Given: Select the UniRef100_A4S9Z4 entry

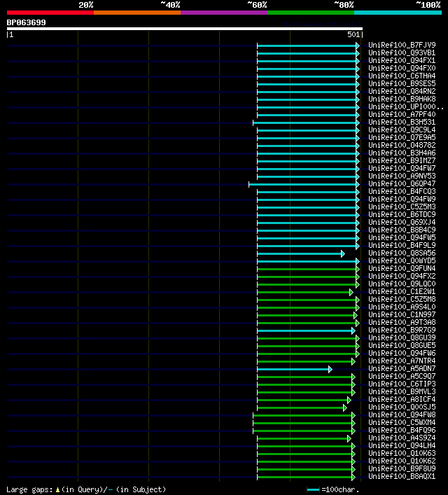Looking at the screenshot, I should 402,438.
